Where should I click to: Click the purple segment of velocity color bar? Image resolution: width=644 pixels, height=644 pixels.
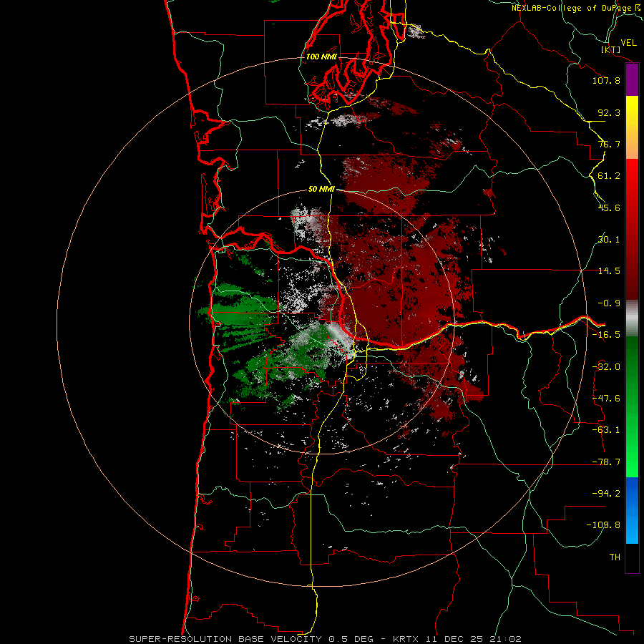click(632, 79)
